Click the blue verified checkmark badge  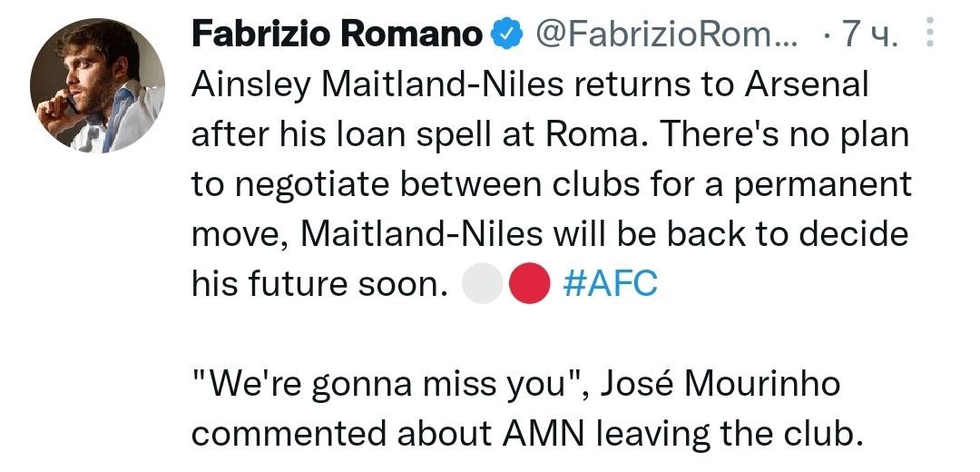(505, 35)
